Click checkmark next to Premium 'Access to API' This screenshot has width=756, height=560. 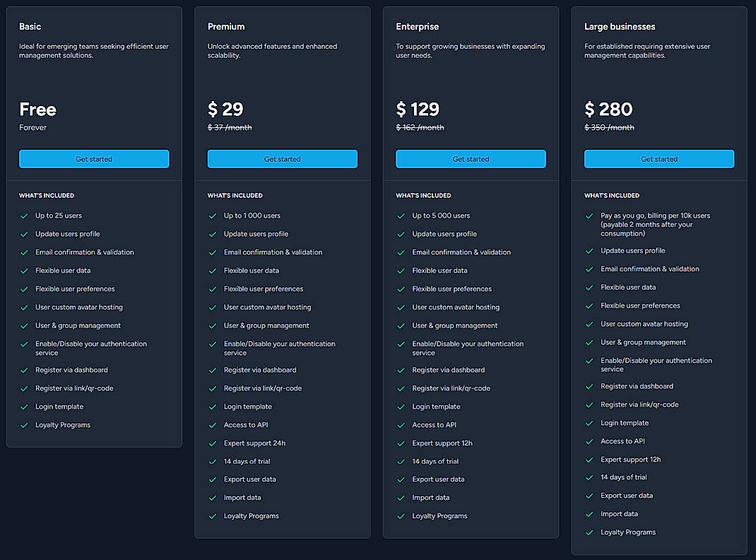pos(212,426)
